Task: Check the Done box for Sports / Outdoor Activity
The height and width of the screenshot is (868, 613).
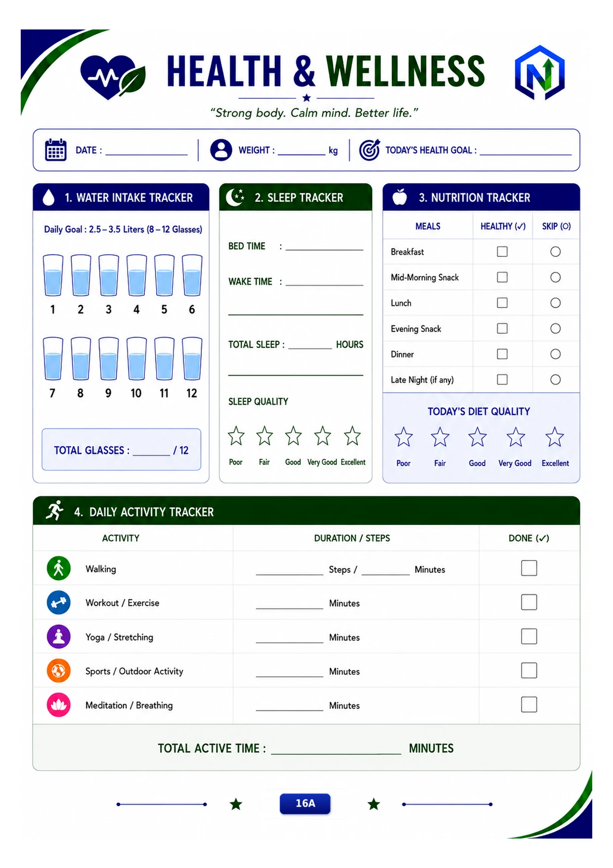Action: point(529,670)
